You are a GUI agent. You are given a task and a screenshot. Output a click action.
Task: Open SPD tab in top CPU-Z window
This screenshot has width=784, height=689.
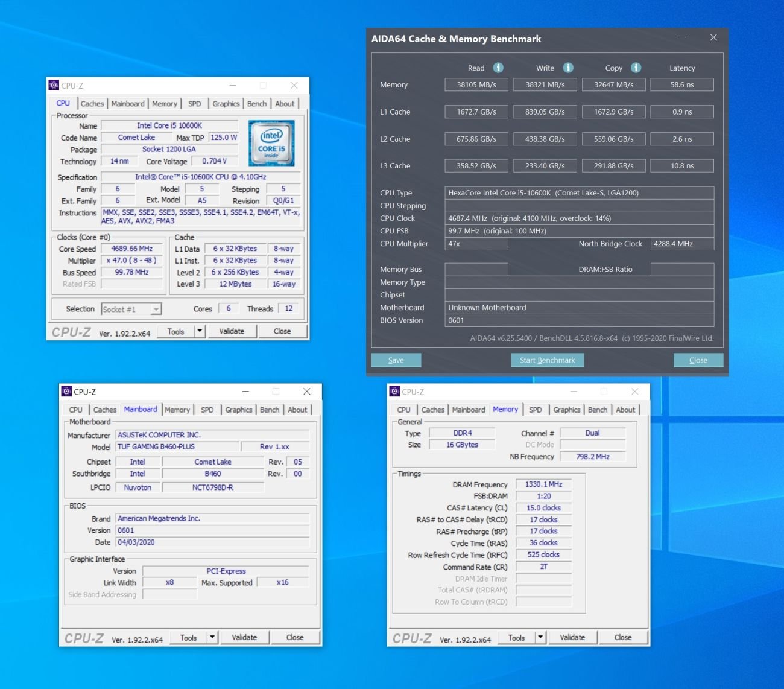point(194,104)
